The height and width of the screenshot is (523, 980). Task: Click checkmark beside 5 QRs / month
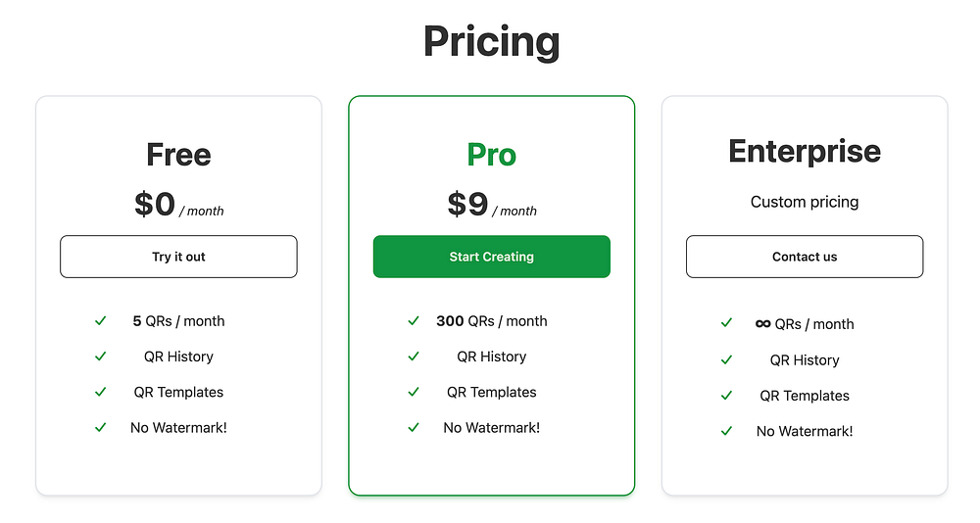click(x=100, y=321)
